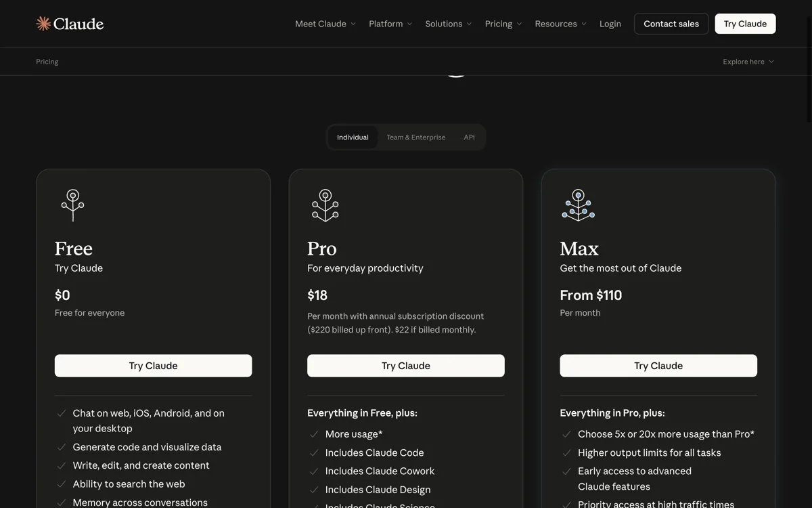Screen dimensions: 812x508
Task: Open the Solutions menu item
Action: [x=449, y=24]
